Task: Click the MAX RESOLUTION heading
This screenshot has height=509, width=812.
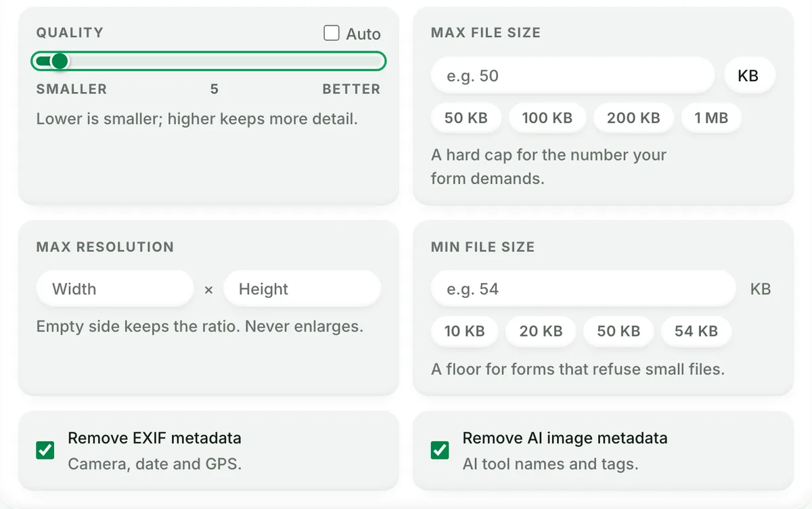Action: tap(105, 247)
